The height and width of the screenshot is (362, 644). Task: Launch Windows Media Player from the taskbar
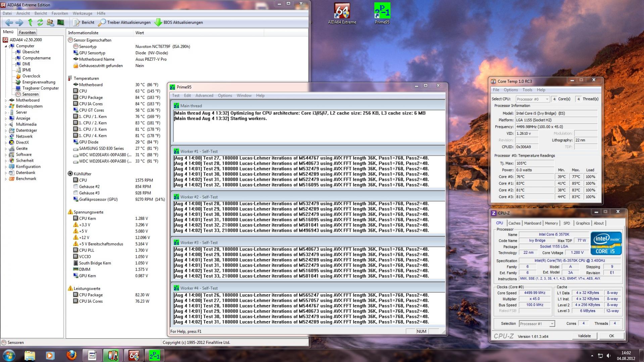pos(50,355)
